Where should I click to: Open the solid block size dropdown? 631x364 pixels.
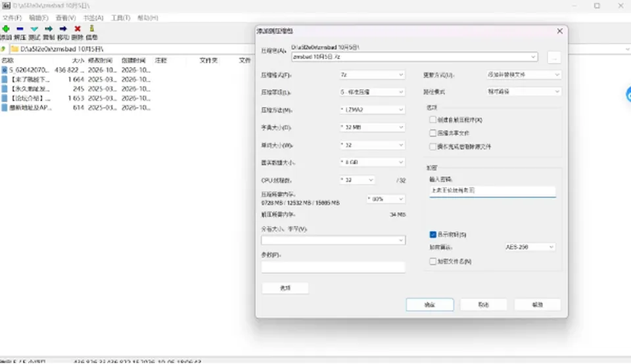[x=372, y=162]
